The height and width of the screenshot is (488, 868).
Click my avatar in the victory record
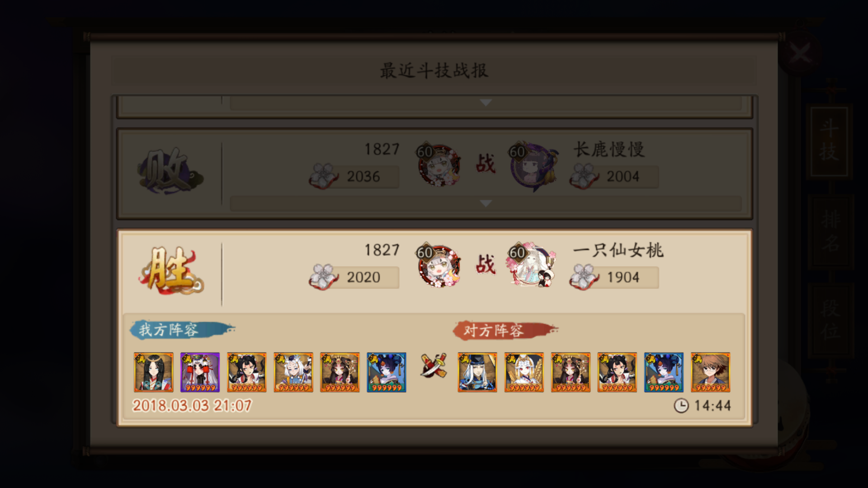pyautogui.click(x=438, y=266)
